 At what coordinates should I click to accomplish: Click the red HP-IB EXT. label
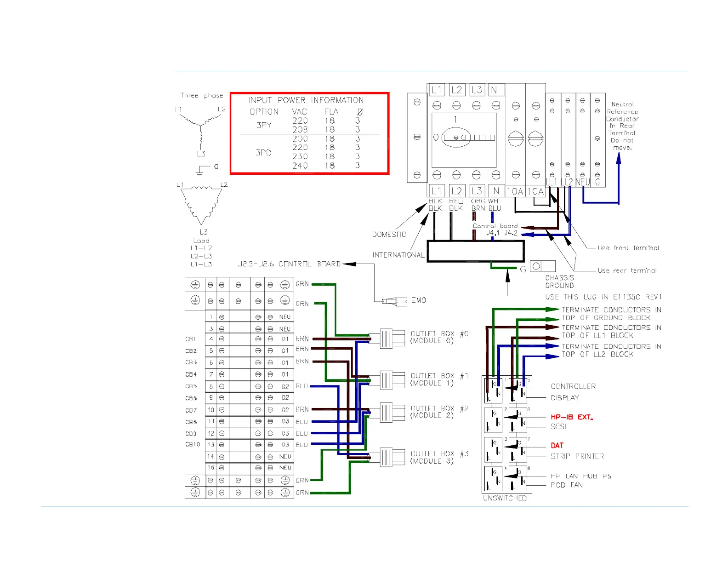click(x=572, y=417)
